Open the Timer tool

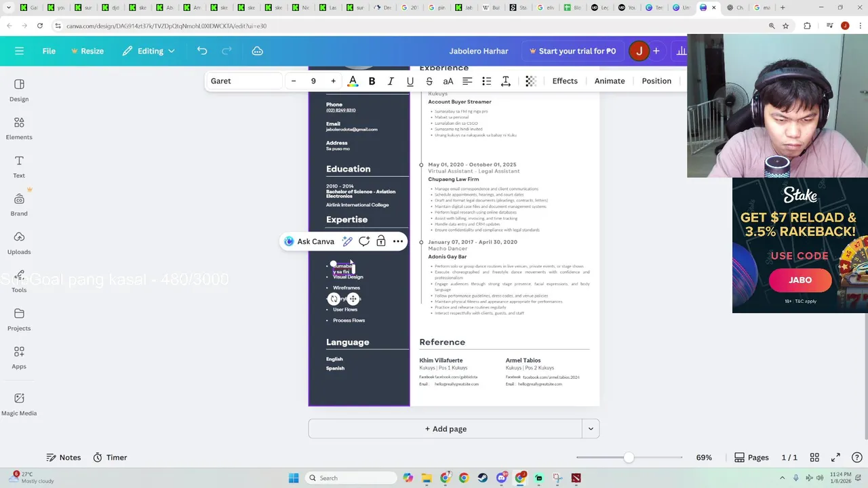pyautogui.click(x=110, y=457)
